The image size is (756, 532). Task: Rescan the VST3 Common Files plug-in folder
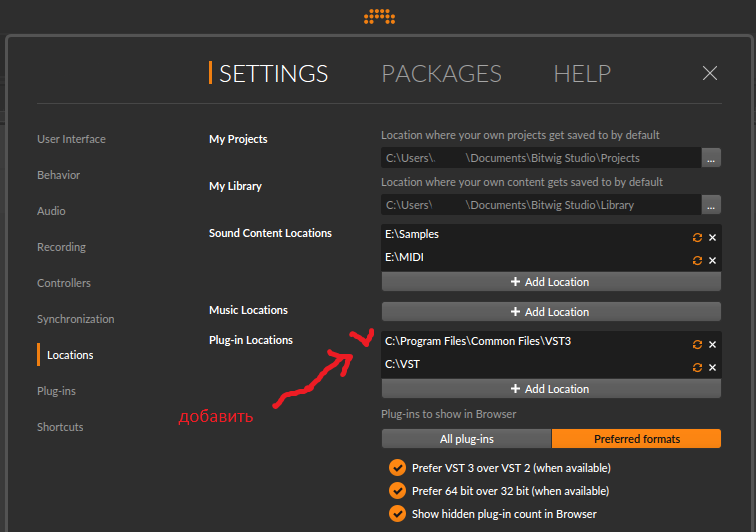[697, 344]
